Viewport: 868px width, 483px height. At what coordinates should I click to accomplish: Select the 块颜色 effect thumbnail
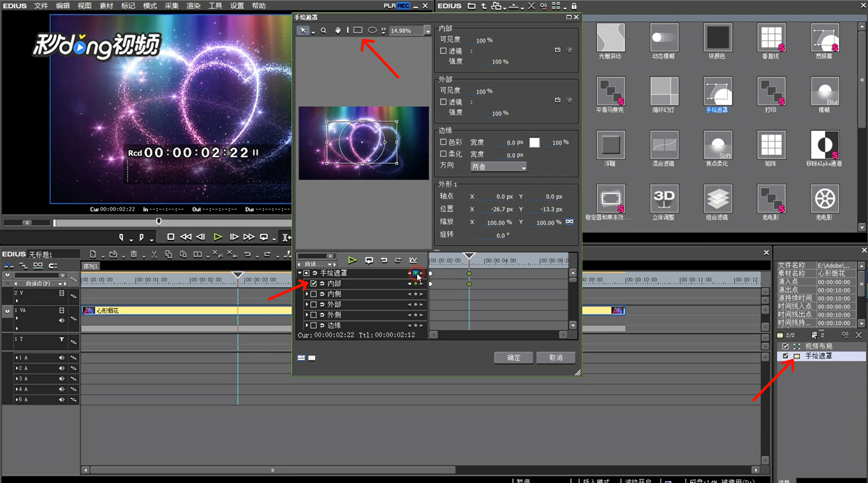click(717, 42)
